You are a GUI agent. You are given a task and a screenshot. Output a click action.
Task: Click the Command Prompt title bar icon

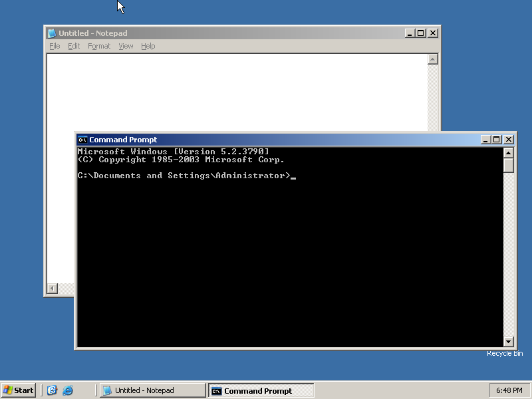(82, 140)
